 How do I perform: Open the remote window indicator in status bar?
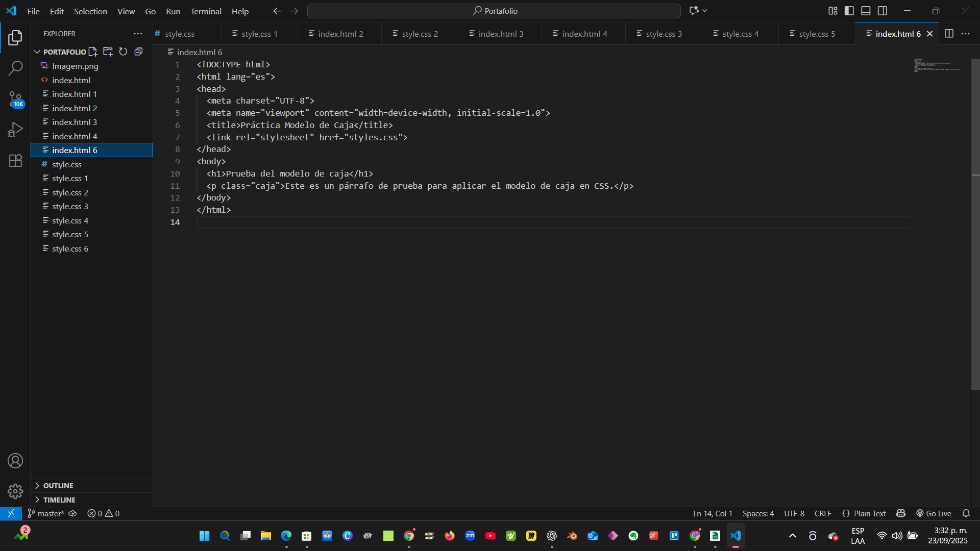coord(11,513)
